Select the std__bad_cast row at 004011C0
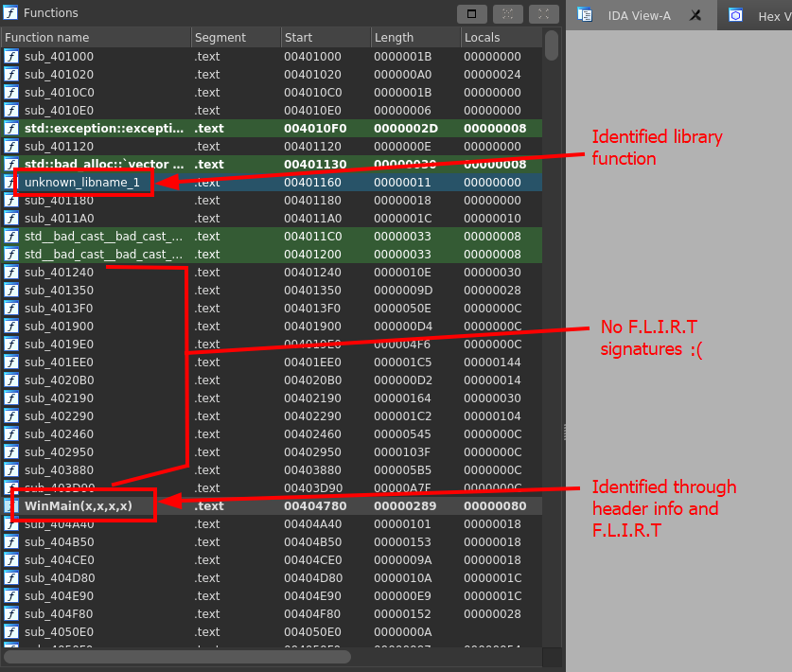 [x=272, y=237]
